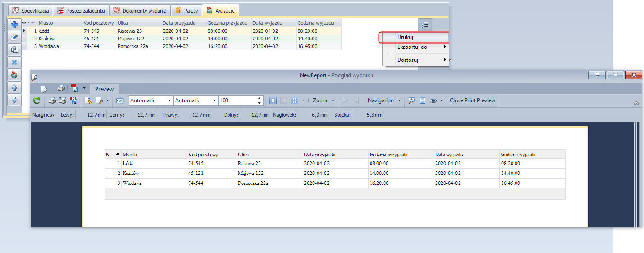The width and height of the screenshot is (644, 253).
Task: Toggle the multiple pages grid view button
Action: click(295, 101)
